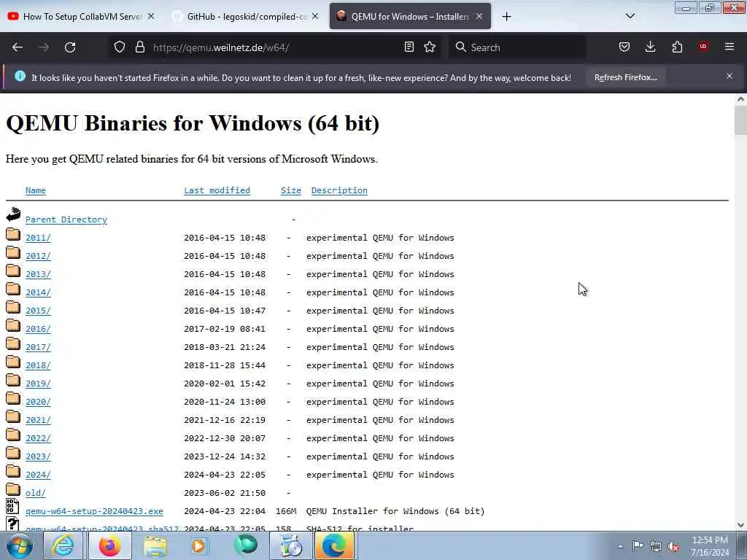Open the 2020/ folder link
Image resolution: width=747 pixels, height=560 pixels.
38,402
